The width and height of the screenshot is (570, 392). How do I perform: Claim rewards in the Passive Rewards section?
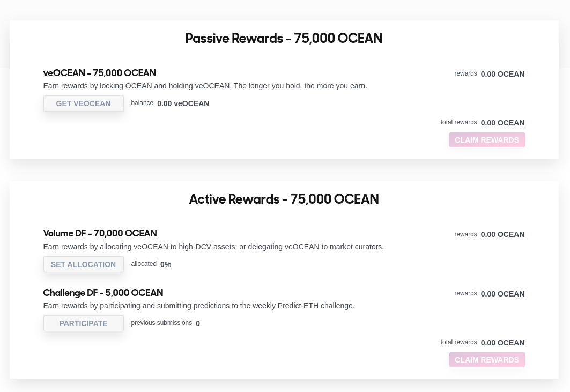point(487,140)
